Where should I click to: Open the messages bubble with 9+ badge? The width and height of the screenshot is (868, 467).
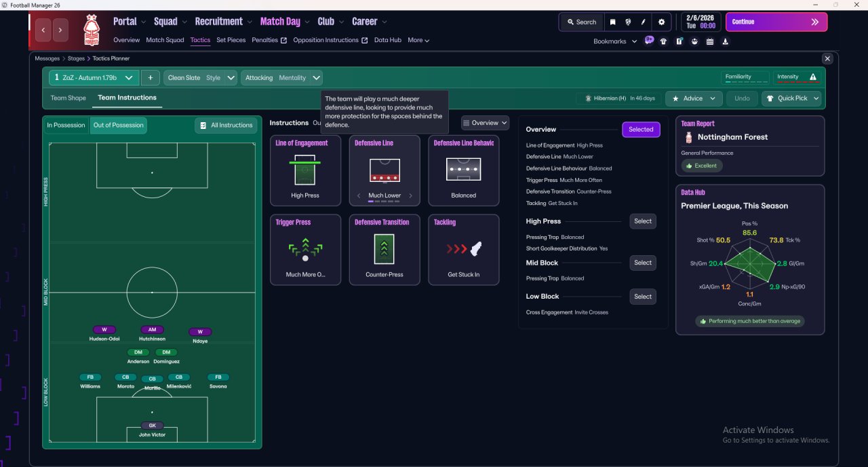pyautogui.click(x=649, y=40)
